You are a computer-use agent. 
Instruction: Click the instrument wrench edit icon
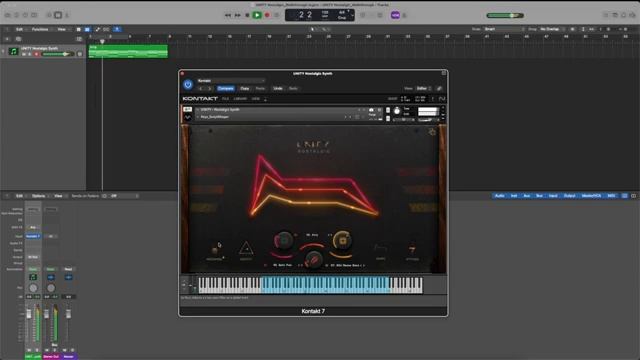(187, 109)
